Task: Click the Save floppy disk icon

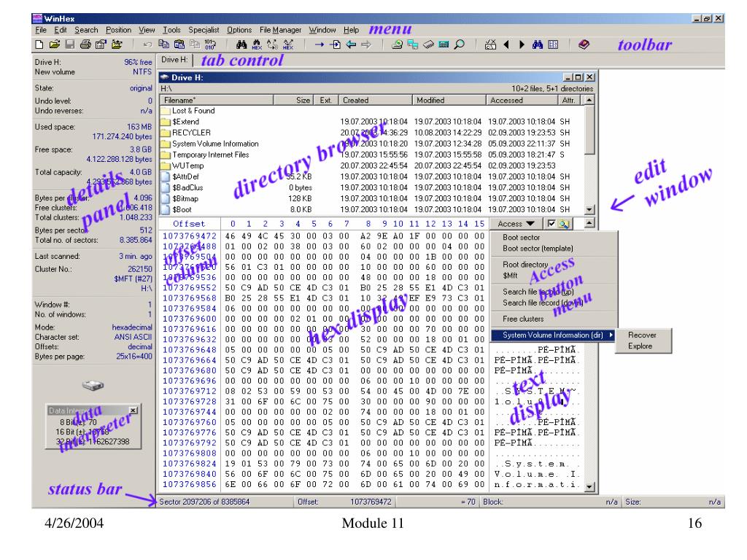Action: [70, 44]
